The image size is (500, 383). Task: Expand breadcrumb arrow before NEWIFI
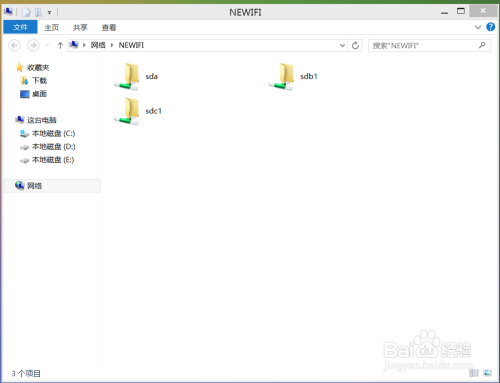click(112, 45)
